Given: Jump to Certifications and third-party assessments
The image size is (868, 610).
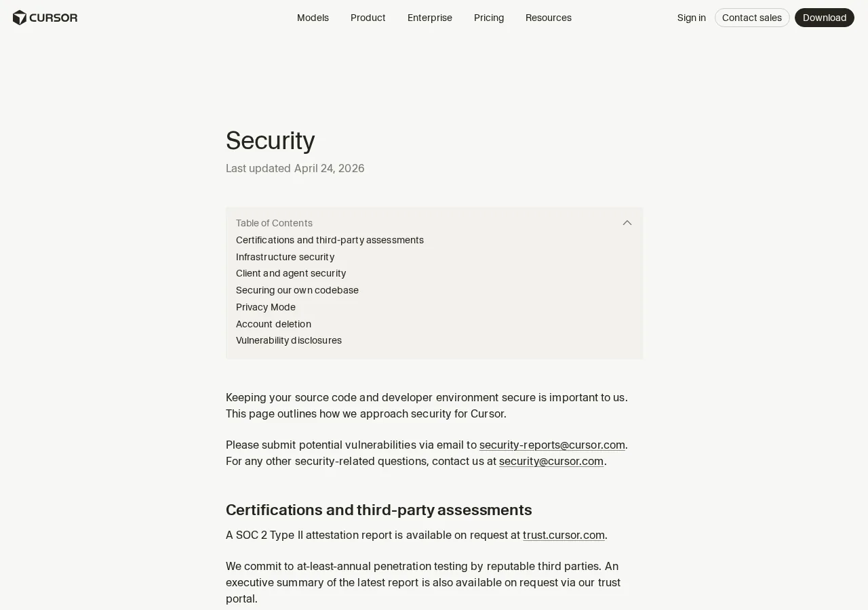Looking at the screenshot, I should pyautogui.click(x=330, y=240).
